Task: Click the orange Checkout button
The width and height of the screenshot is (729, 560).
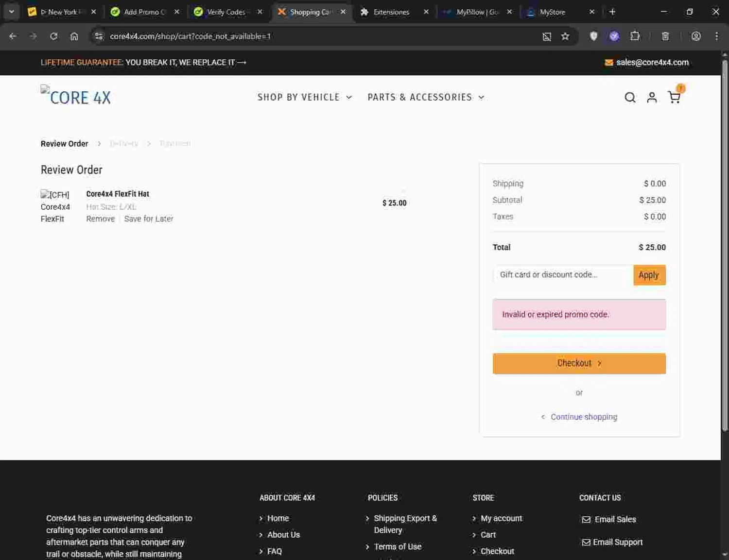Action: coord(579,363)
